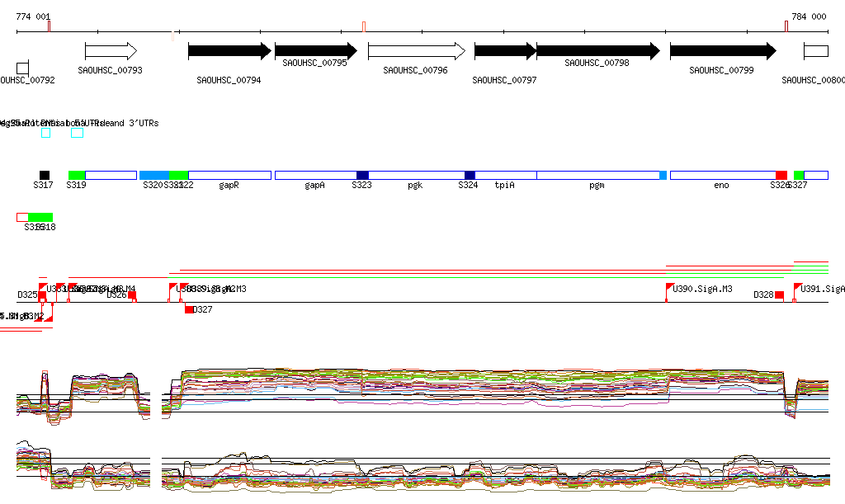Select the SAOUHSC_00796 white gene arrow
Viewport: 845px width, 504px height.
[416, 51]
